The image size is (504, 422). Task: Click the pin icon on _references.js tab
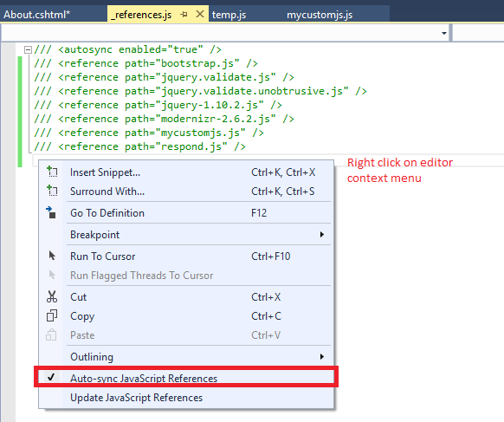[x=184, y=15]
